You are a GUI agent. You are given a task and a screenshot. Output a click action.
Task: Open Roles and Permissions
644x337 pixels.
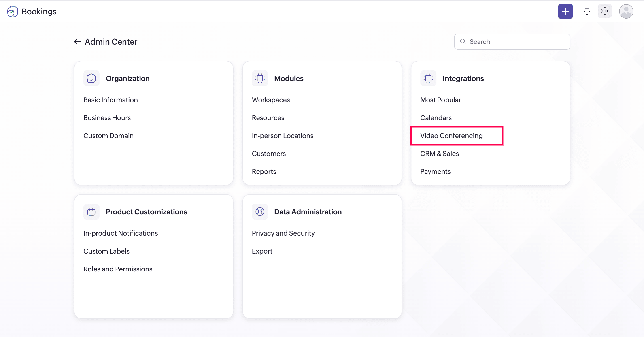[118, 269]
